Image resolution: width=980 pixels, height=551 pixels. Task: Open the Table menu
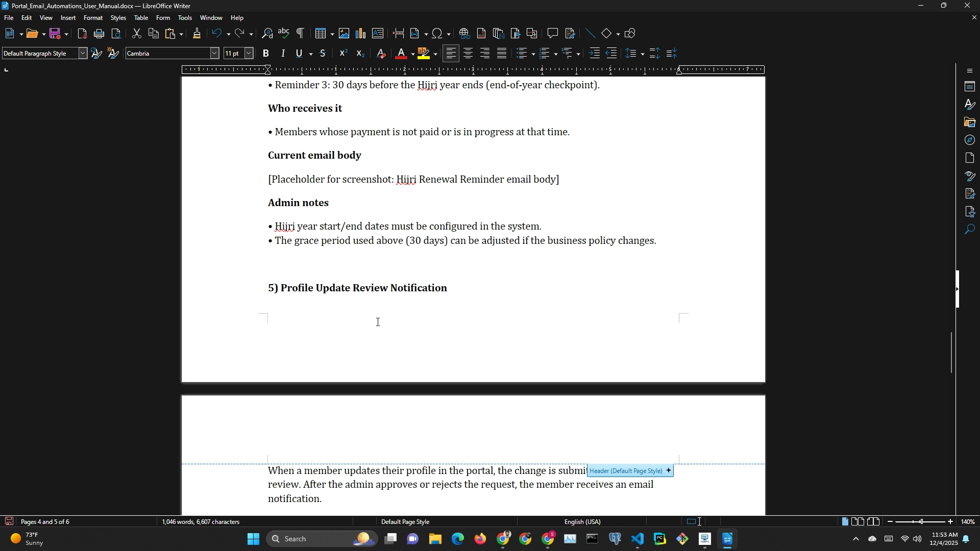pos(141,18)
